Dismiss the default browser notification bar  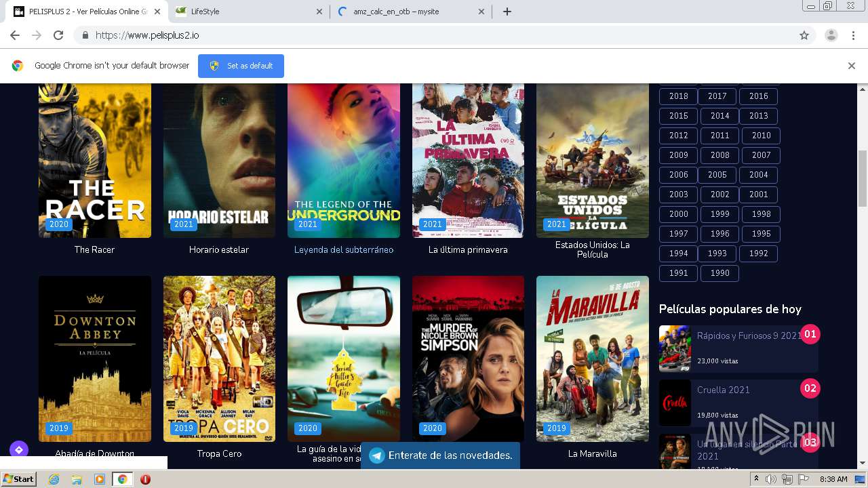pyautogui.click(x=851, y=66)
